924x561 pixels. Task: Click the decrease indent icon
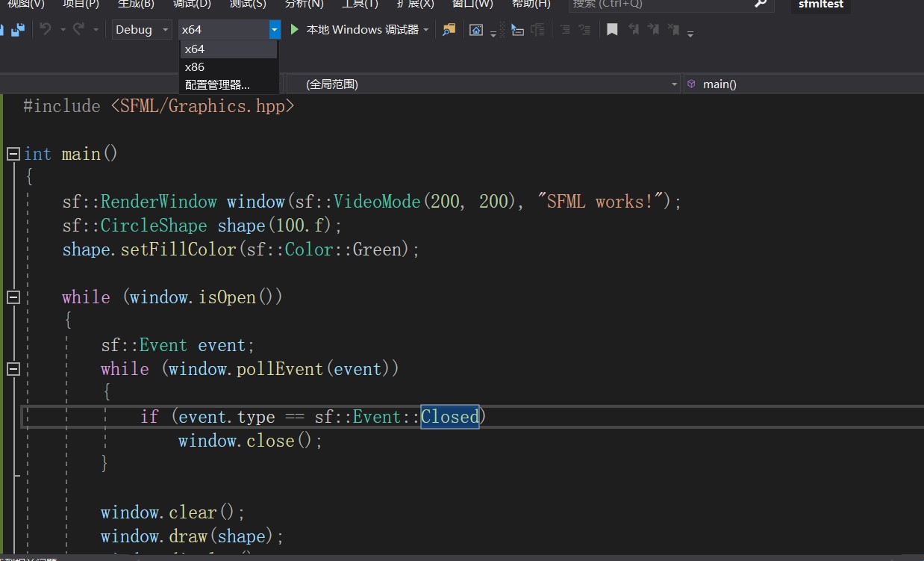(x=565, y=30)
